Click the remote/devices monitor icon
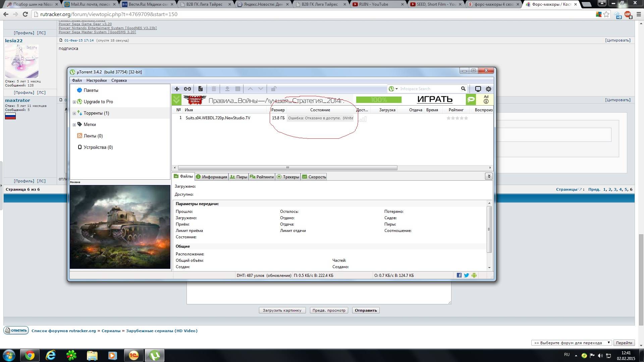 tap(478, 89)
